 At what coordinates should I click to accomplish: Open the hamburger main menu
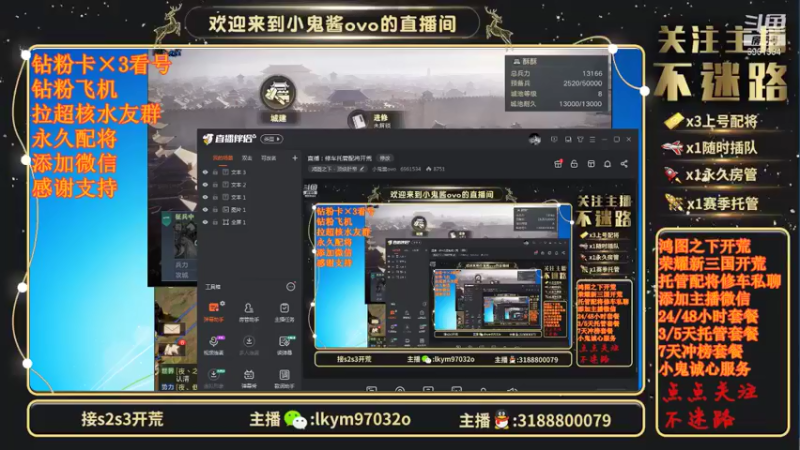coord(592,139)
